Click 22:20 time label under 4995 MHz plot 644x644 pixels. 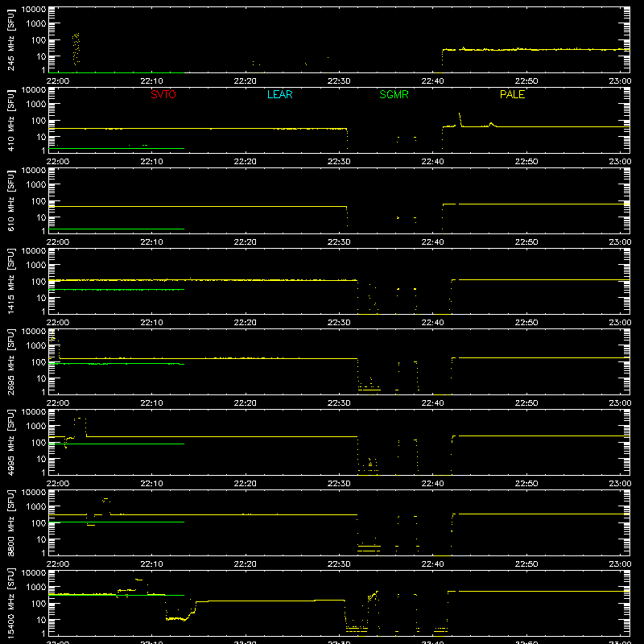tap(246, 484)
